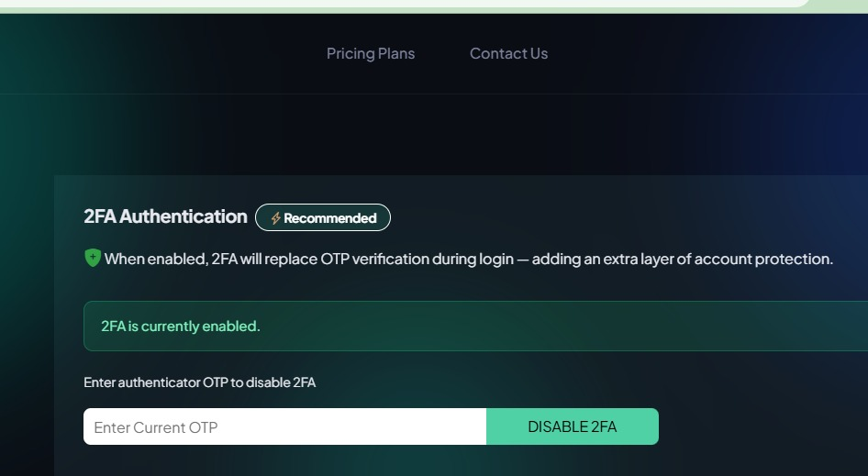Click the '2FA is currently enabled' green text
This screenshot has height=476, width=868.
[181, 326]
